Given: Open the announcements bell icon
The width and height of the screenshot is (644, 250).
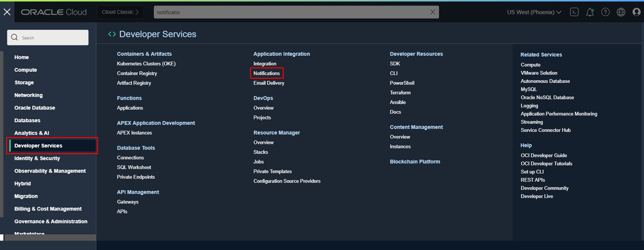Looking at the screenshot, I should click(590, 12).
